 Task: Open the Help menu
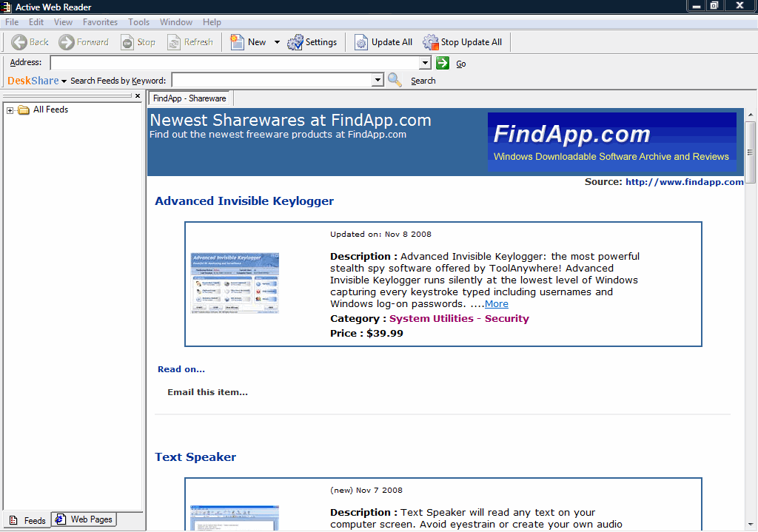(x=212, y=22)
